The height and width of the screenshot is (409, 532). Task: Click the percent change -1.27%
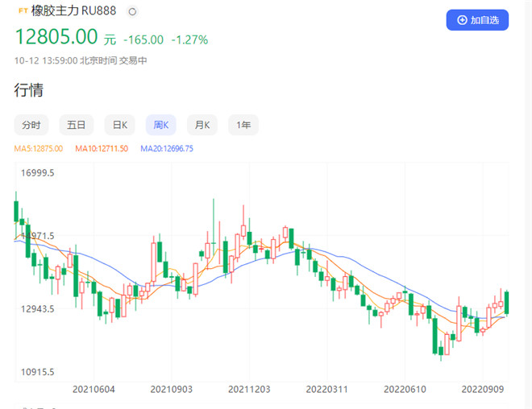point(189,40)
